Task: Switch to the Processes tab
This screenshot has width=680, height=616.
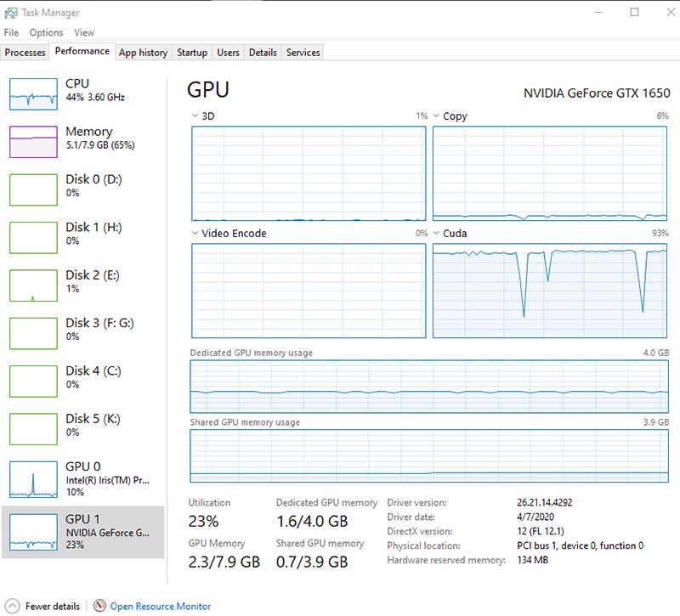Action: pyautogui.click(x=25, y=53)
